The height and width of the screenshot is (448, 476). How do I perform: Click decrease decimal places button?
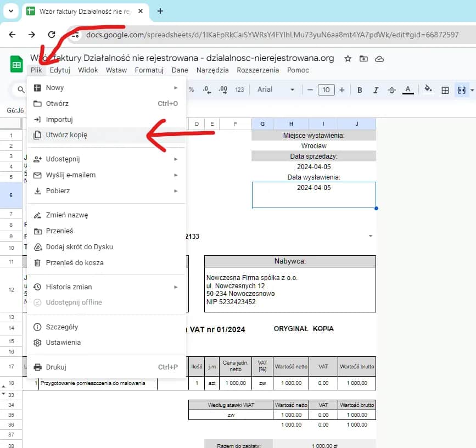206,89
